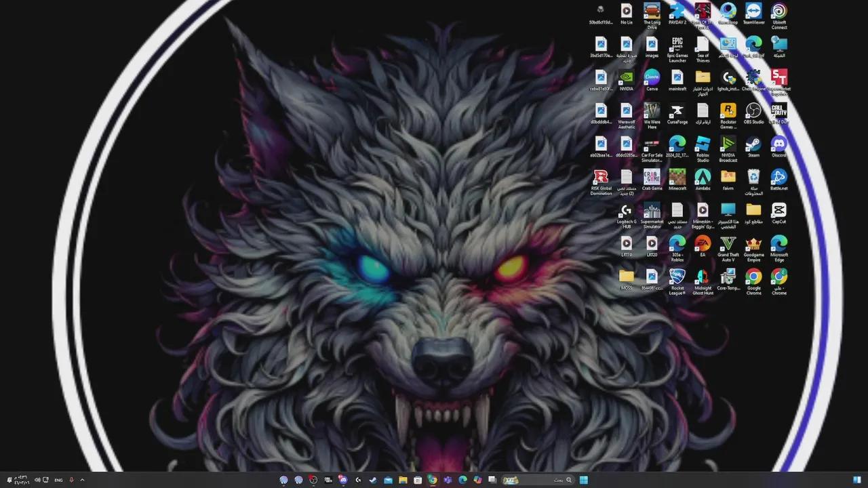This screenshot has width=868, height=488.
Task: Select the faivm folder
Action: [x=728, y=180]
